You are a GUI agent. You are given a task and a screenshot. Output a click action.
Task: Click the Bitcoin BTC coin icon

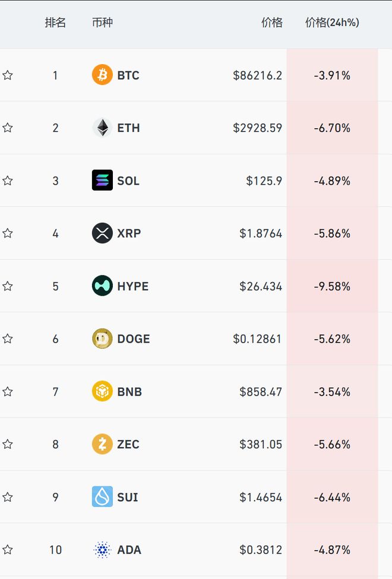pos(102,75)
